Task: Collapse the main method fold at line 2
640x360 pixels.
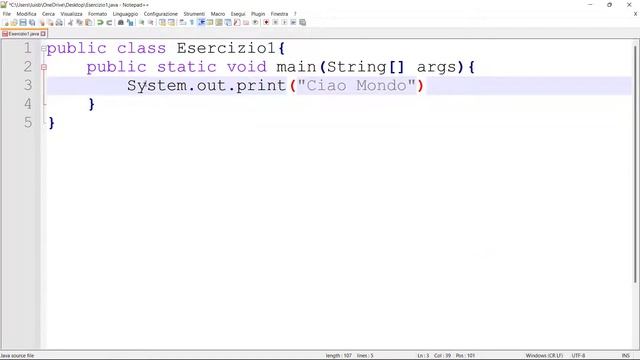Action: (x=44, y=67)
